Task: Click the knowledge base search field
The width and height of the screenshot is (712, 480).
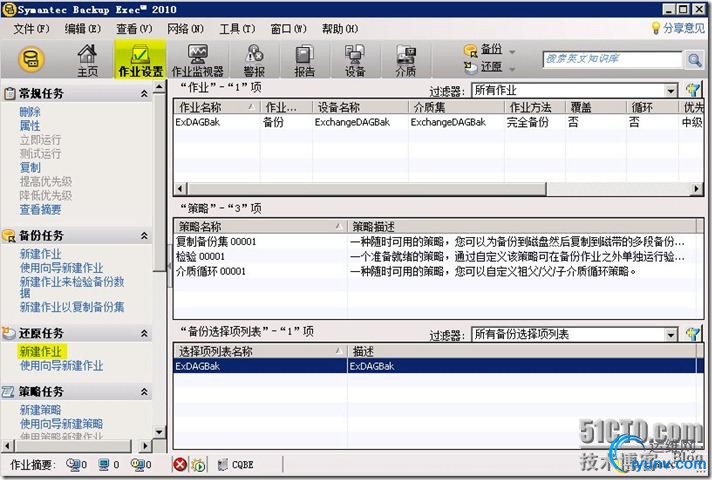Action: coord(613,59)
